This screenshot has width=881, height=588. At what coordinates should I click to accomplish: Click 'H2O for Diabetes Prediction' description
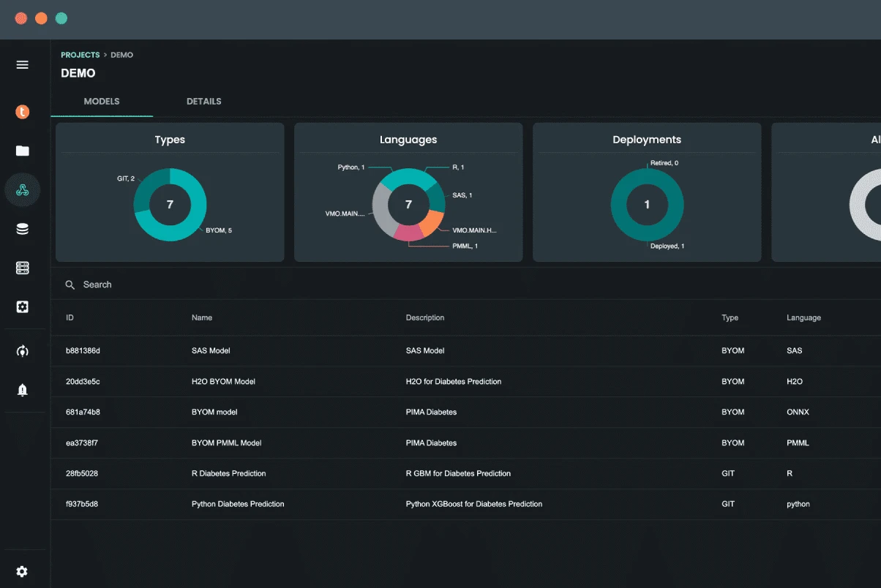point(454,381)
